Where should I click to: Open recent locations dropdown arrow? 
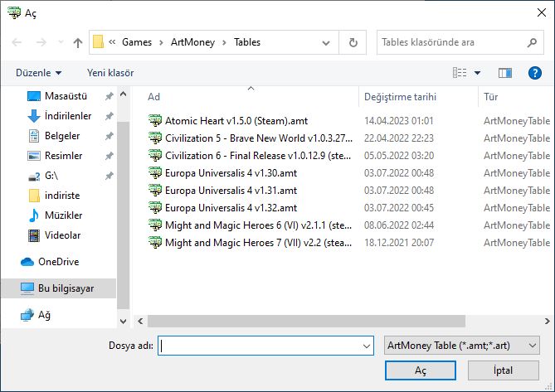61,42
